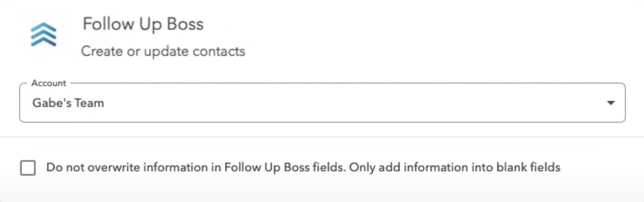Click the 'Only add information into blank fields' text
Screen dimensions: 644x202
[x=455, y=168]
